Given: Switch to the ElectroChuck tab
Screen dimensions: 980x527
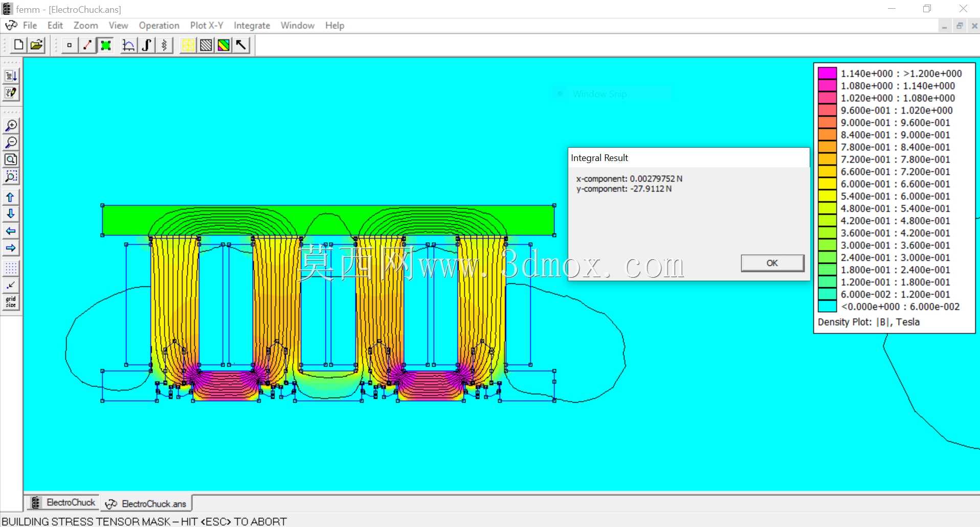Looking at the screenshot, I should [x=63, y=502].
